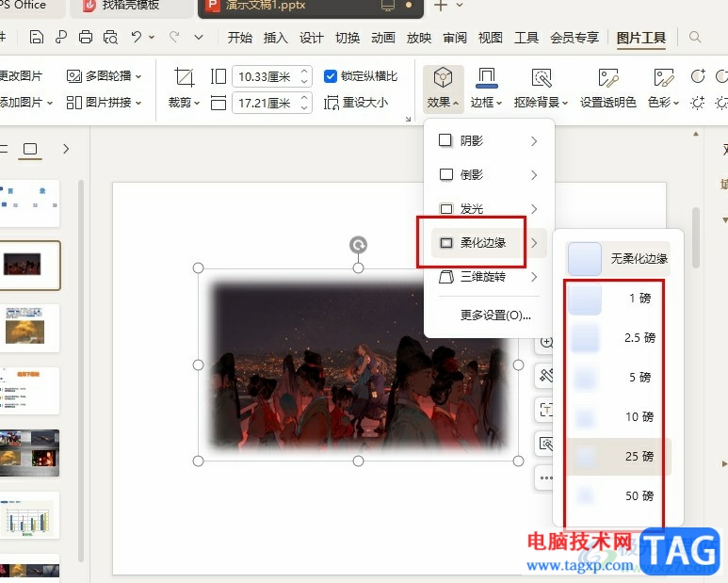Open the 开始 Home tab
Viewport: 728px width, 583px height.
(239, 37)
